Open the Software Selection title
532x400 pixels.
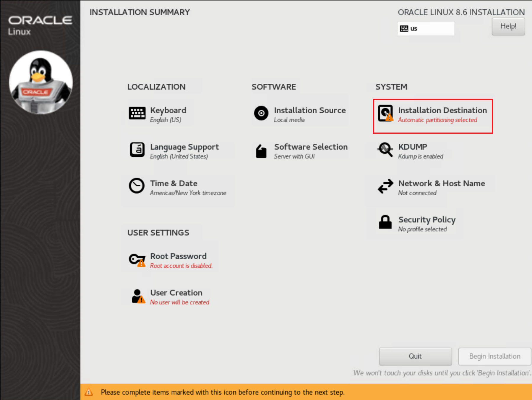pos(311,147)
